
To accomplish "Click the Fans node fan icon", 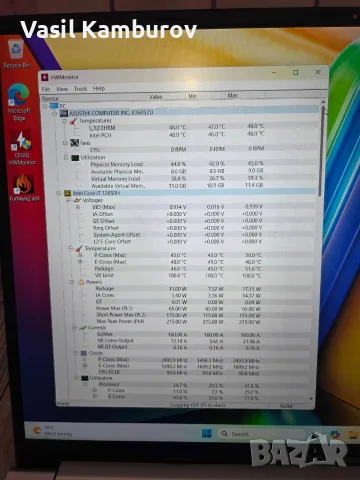I will 75,143.
